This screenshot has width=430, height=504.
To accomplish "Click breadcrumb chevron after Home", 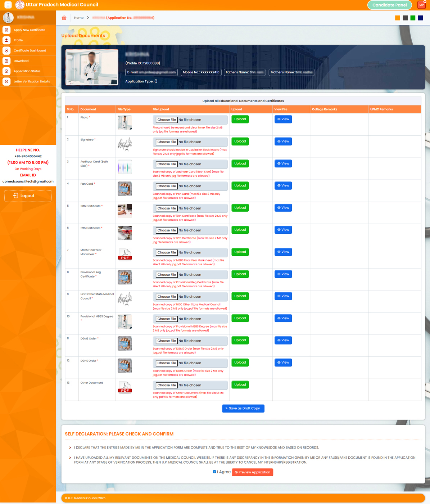I will tap(88, 18).
